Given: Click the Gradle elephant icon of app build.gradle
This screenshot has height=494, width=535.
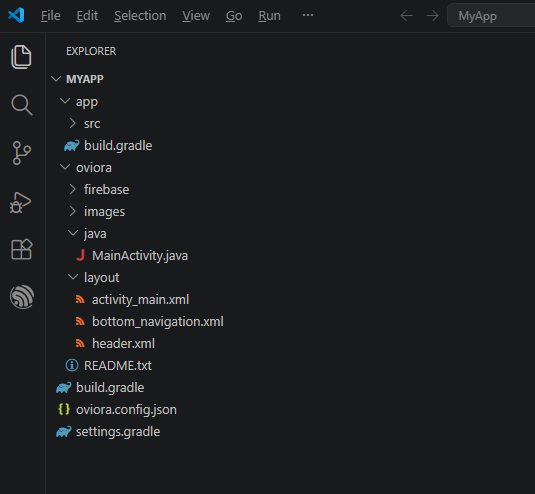Looking at the screenshot, I should 72,146.
